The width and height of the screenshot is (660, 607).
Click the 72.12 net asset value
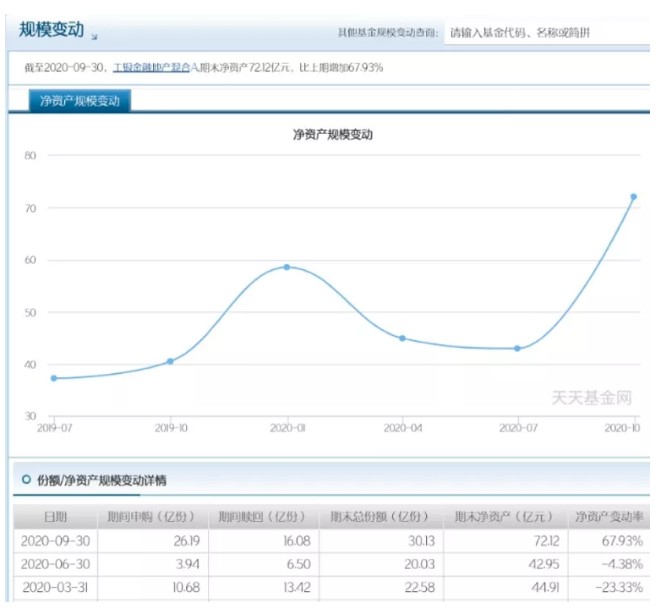[546, 541]
